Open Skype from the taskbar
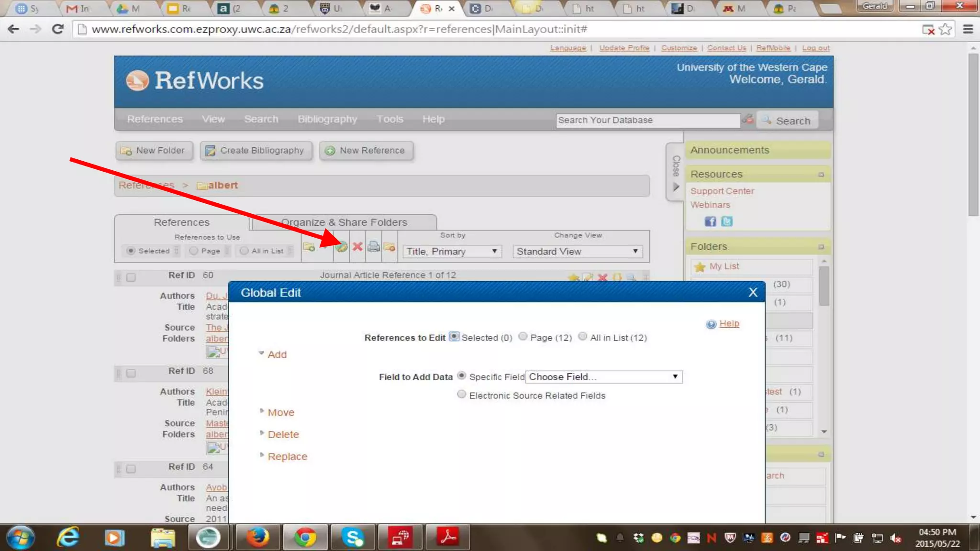This screenshot has height=551, width=980. [x=352, y=538]
